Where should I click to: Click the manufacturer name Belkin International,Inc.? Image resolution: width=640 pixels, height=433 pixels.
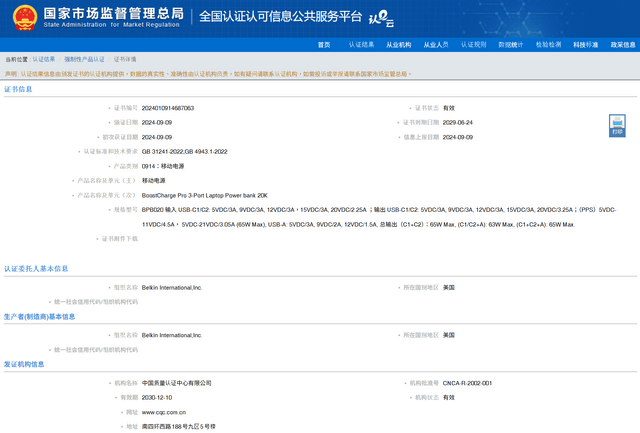click(x=172, y=335)
